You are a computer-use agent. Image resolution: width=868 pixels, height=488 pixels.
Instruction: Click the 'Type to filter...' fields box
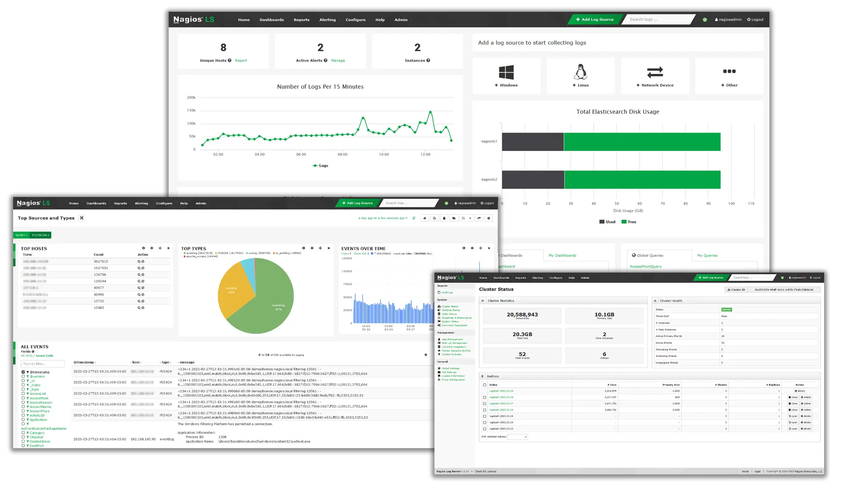(42, 364)
